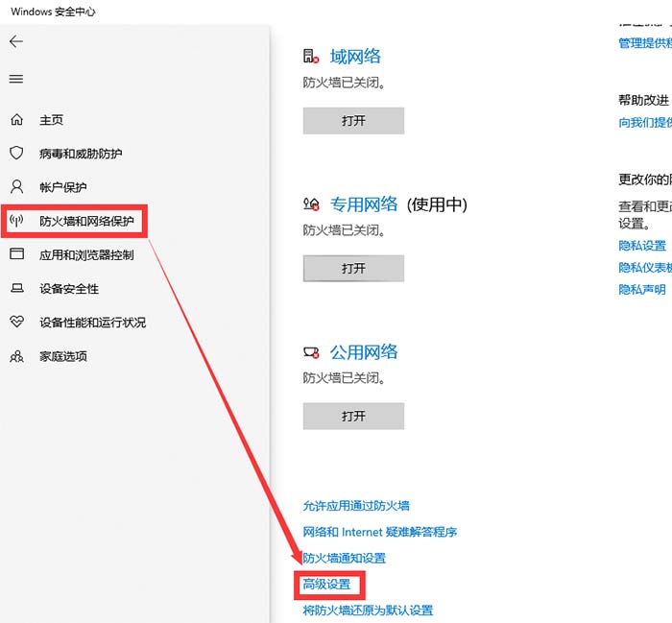The height and width of the screenshot is (623, 672).
Task: Open the 域网络 heading link
Action: [355, 57]
